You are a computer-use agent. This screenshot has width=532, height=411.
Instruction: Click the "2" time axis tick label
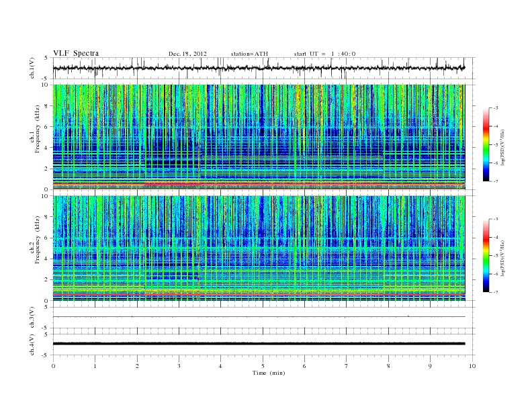click(137, 366)
